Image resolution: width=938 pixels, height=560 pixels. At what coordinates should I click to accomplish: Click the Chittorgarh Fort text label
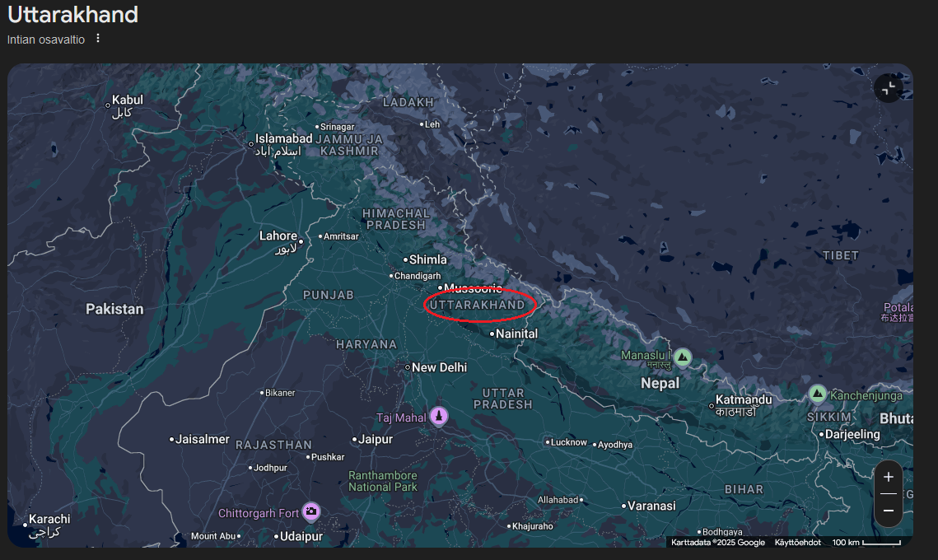[259, 513]
